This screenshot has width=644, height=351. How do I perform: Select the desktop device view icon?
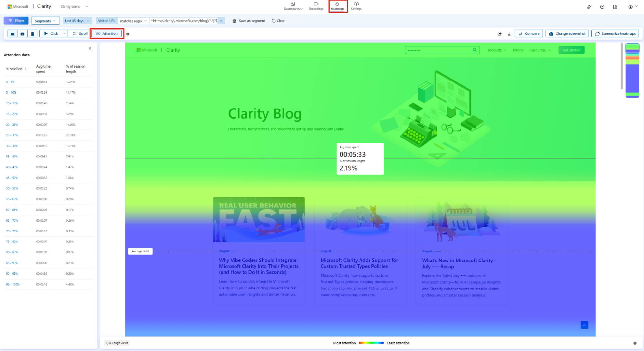coord(12,33)
